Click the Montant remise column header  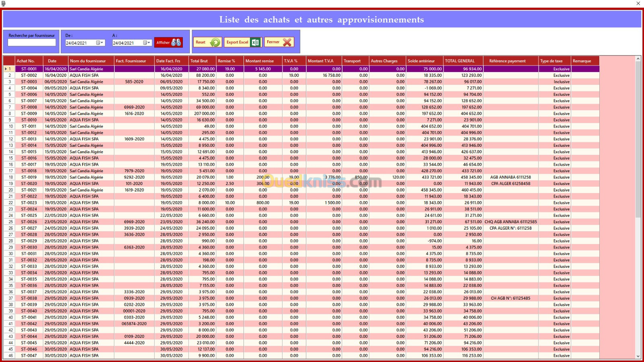pos(263,61)
